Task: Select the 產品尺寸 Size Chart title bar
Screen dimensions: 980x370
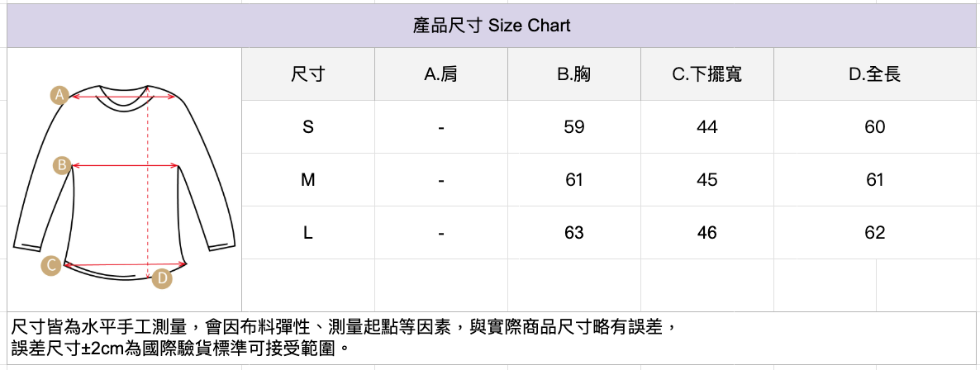Action: (492, 26)
